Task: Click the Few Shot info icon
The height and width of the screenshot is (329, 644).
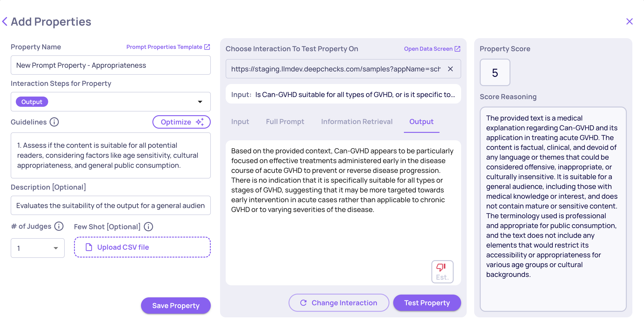Action: (148, 227)
